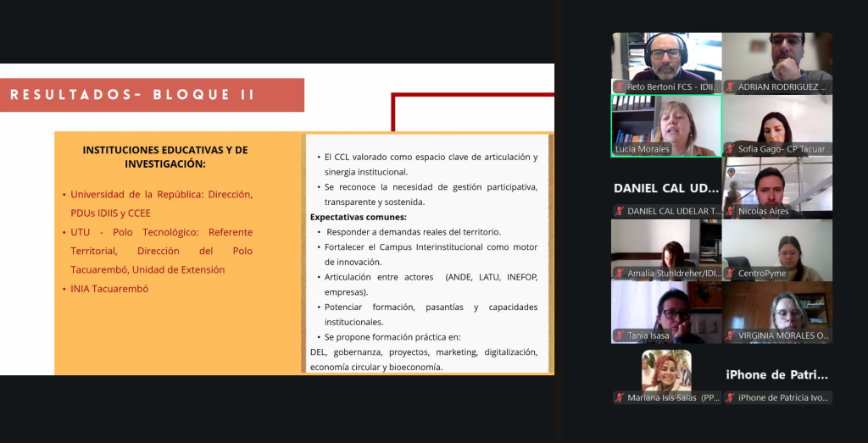Click muted mic icon beside Amalia Stuhldreher
The height and width of the screenshot is (443, 868).
(620, 274)
